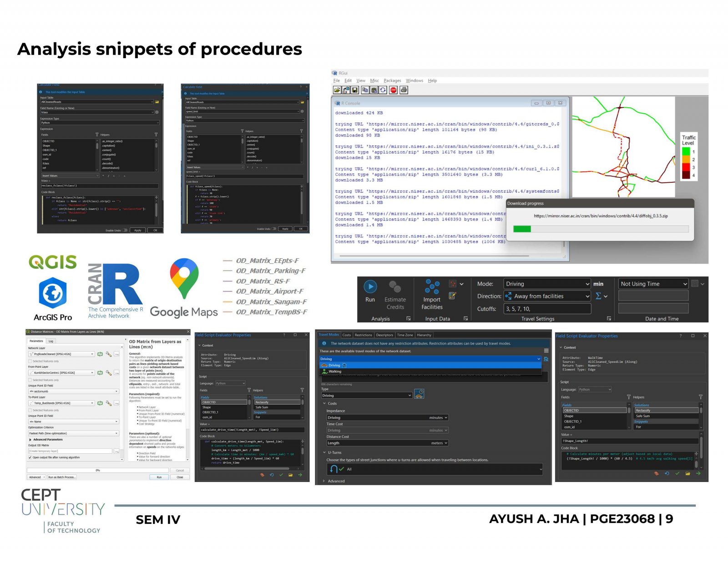Open Analysis group dialog launcher icon
Screen dimensions: 728x562
(x=409, y=319)
